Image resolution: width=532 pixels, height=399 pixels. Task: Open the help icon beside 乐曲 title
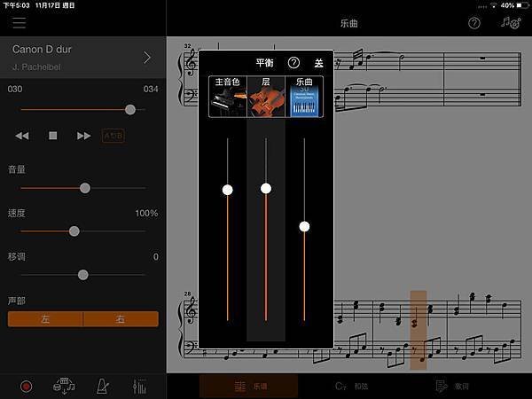click(474, 23)
